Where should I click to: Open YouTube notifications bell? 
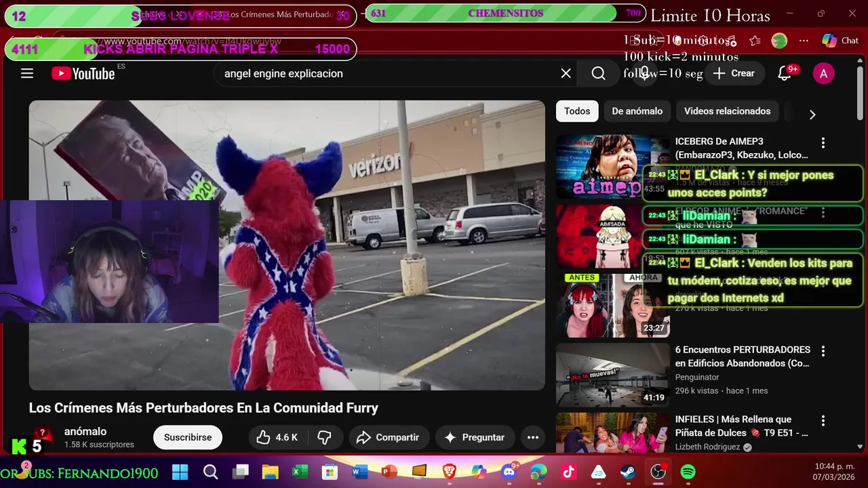785,73
